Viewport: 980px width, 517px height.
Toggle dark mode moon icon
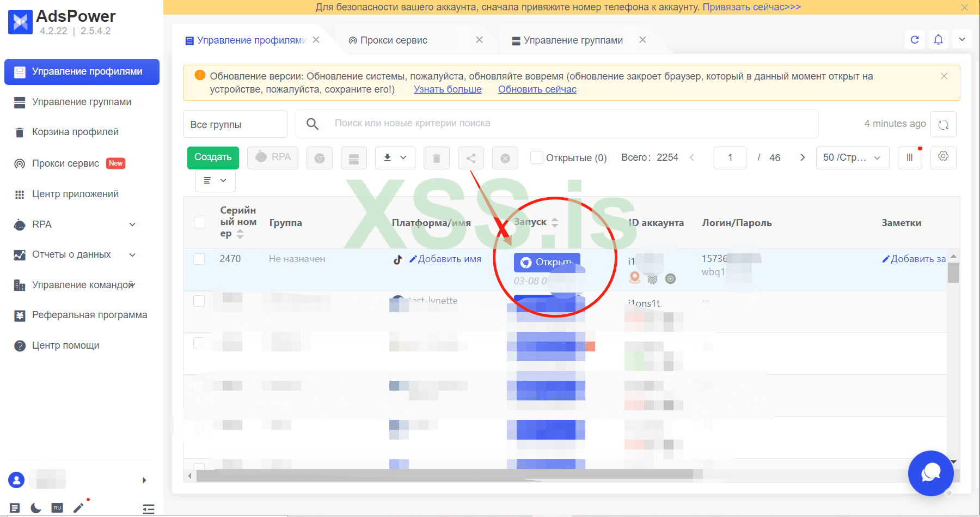pos(36,508)
